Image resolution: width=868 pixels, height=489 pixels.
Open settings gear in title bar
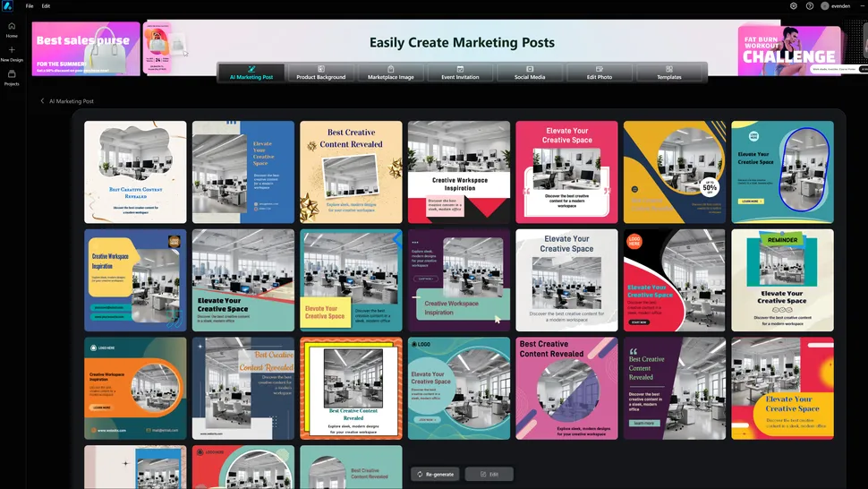click(x=793, y=5)
